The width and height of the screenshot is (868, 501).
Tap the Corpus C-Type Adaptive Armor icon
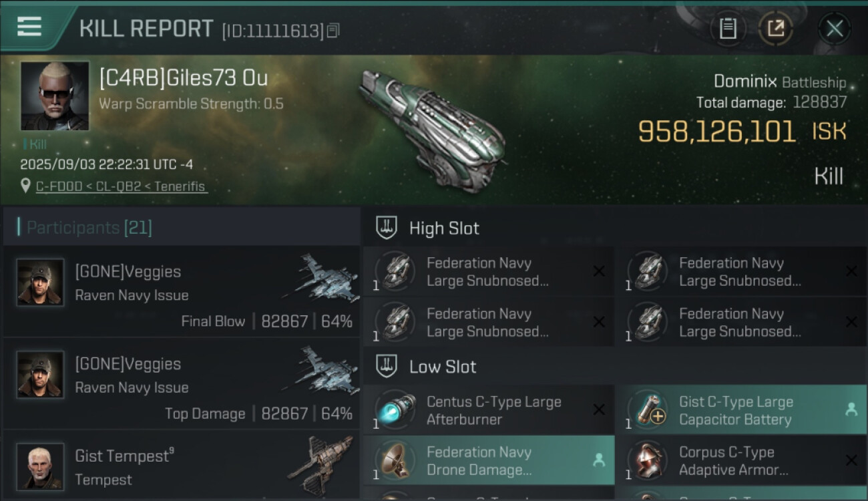click(647, 461)
